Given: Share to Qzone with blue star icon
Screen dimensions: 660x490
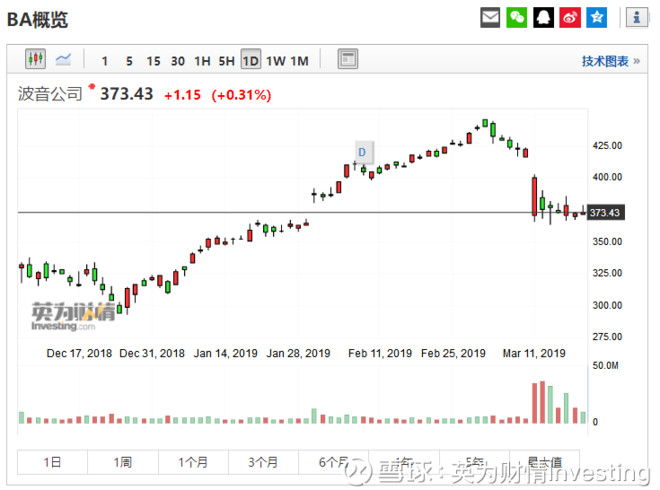Looking at the screenshot, I should tap(596, 18).
